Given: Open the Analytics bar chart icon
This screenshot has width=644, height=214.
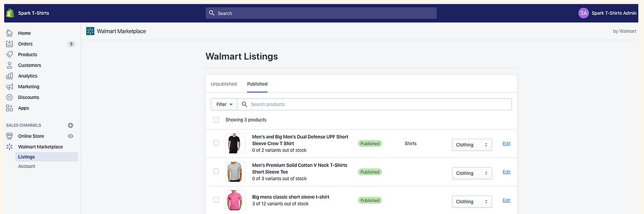Looking at the screenshot, I should pos(9,76).
